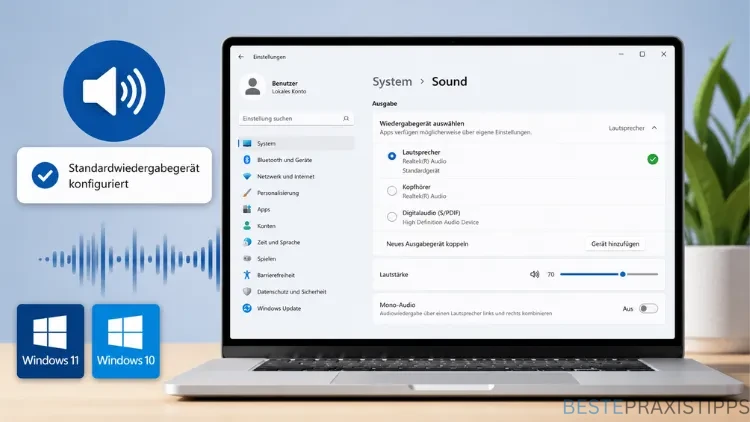Open the Spielen settings entry
The height and width of the screenshot is (422, 750).
click(266, 258)
